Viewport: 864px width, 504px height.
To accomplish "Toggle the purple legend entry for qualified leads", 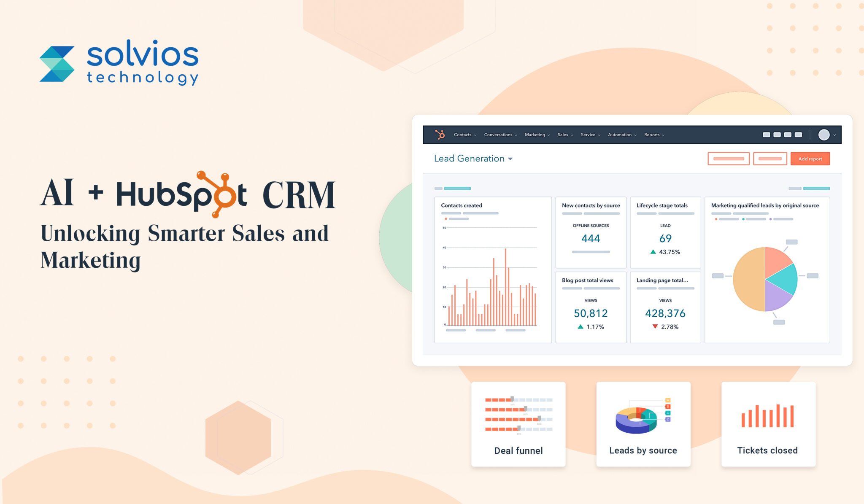I will pos(771,219).
